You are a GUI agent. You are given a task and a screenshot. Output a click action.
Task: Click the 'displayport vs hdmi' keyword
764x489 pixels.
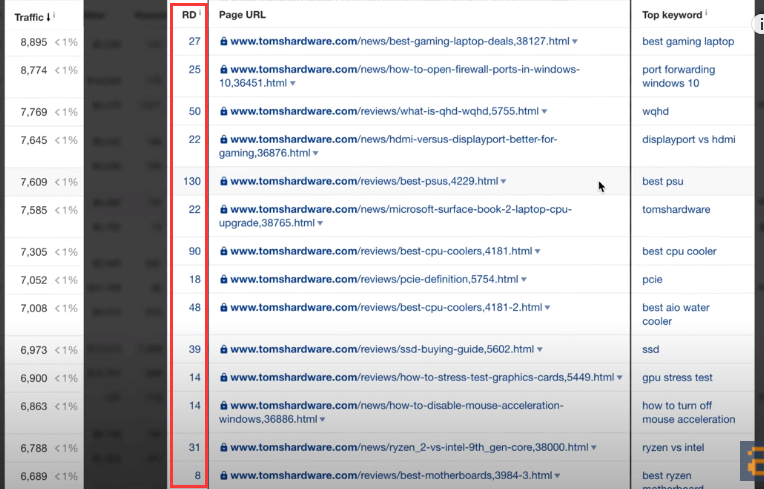(688, 140)
